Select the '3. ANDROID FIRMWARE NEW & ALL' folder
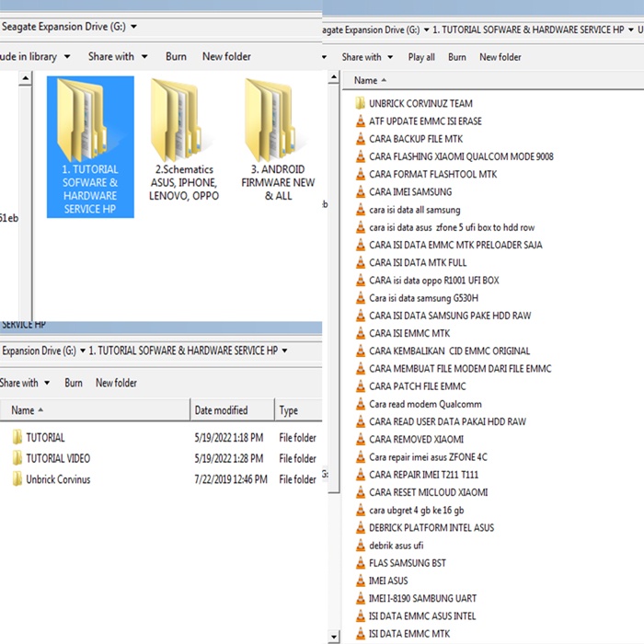Image resolution: width=644 pixels, height=644 pixels. [278, 140]
